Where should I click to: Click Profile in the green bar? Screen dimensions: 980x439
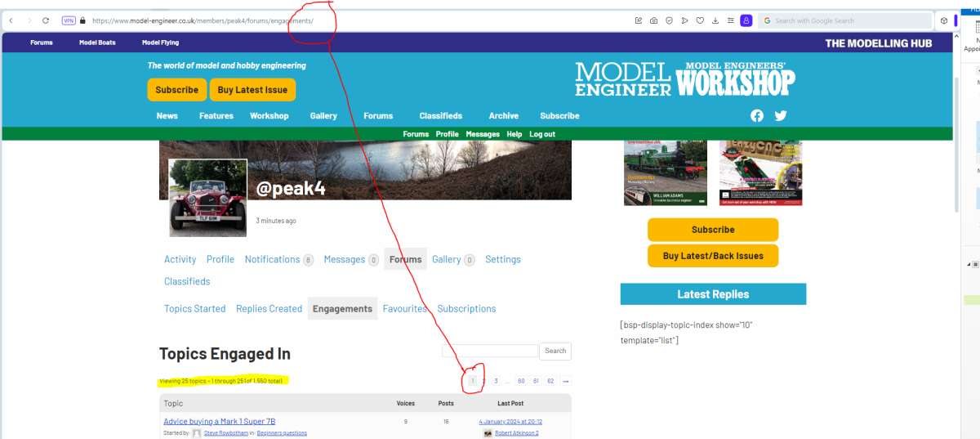pyautogui.click(x=448, y=134)
